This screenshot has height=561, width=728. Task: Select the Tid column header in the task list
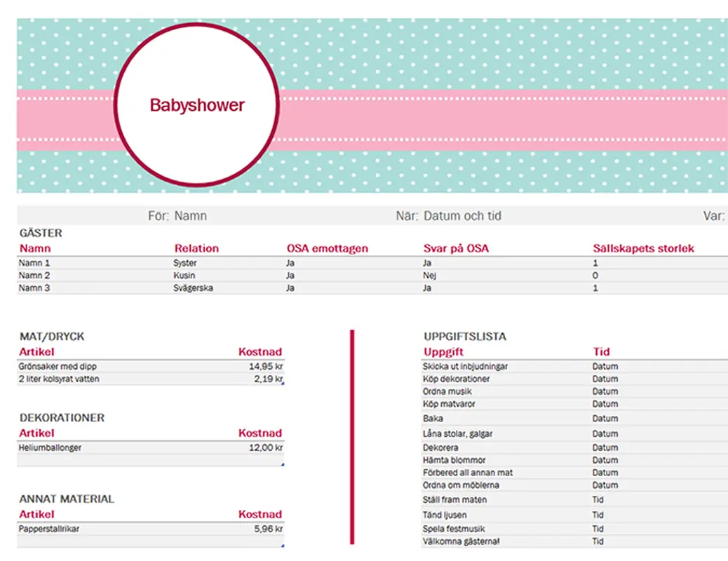pos(601,351)
